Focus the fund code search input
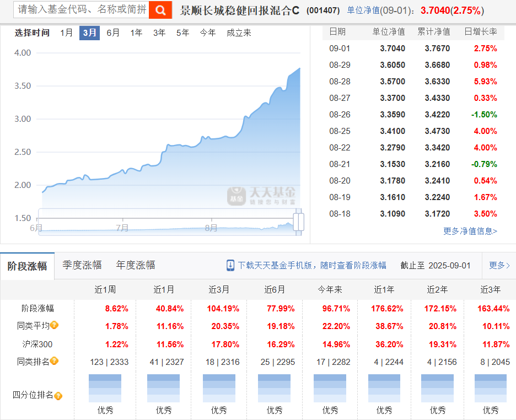The width and height of the screenshot is (516, 420). pyautogui.click(x=81, y=9)
